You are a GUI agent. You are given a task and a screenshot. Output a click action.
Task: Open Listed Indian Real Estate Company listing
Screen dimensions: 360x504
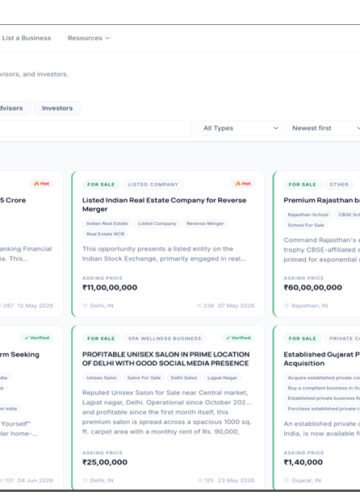[164, 205]
